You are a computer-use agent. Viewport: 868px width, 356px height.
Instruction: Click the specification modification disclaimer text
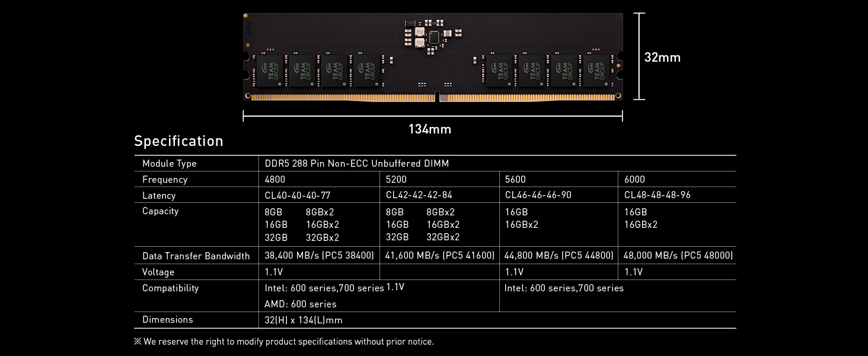[x=284, y=342]
